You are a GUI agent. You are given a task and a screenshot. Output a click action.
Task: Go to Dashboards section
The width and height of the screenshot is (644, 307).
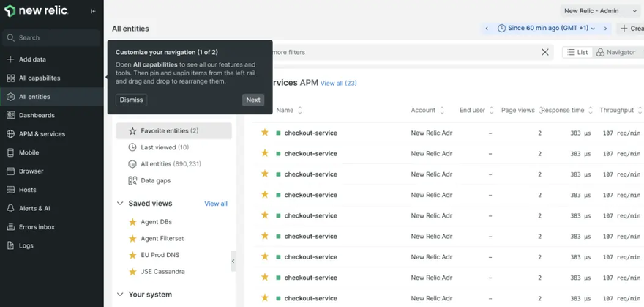coord(36,115)
